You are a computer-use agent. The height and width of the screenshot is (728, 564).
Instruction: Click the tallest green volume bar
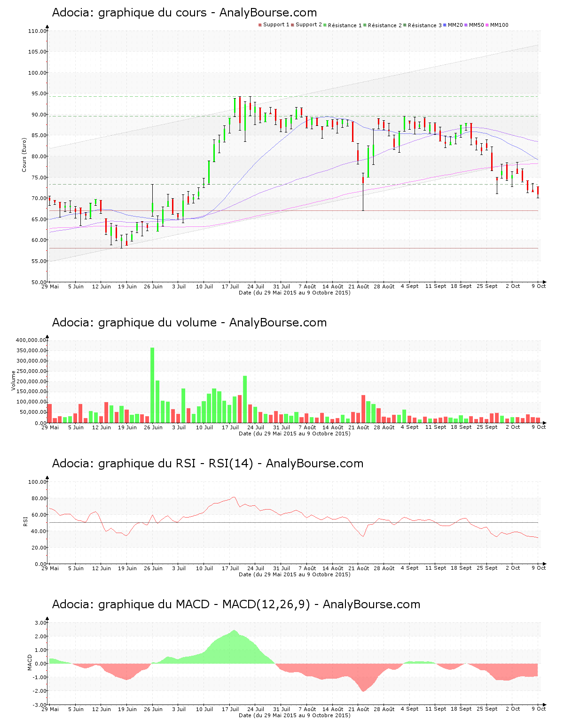(x=152, y=385)
